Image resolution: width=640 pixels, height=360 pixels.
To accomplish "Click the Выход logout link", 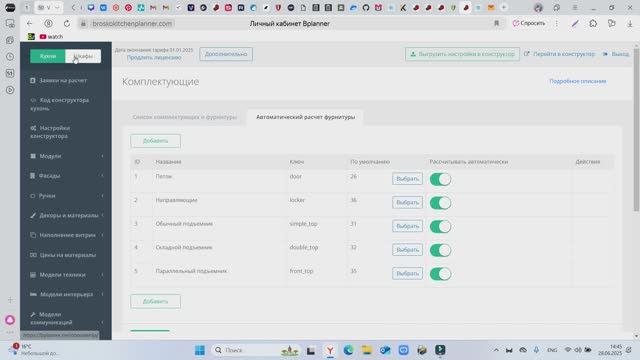I will 616,54.
